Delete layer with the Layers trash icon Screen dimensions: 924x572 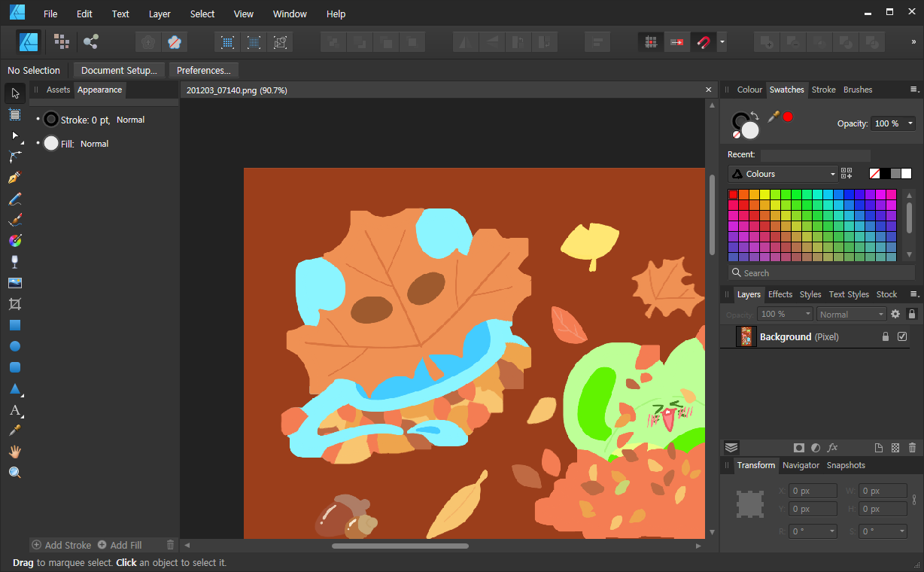pos(913,447)
